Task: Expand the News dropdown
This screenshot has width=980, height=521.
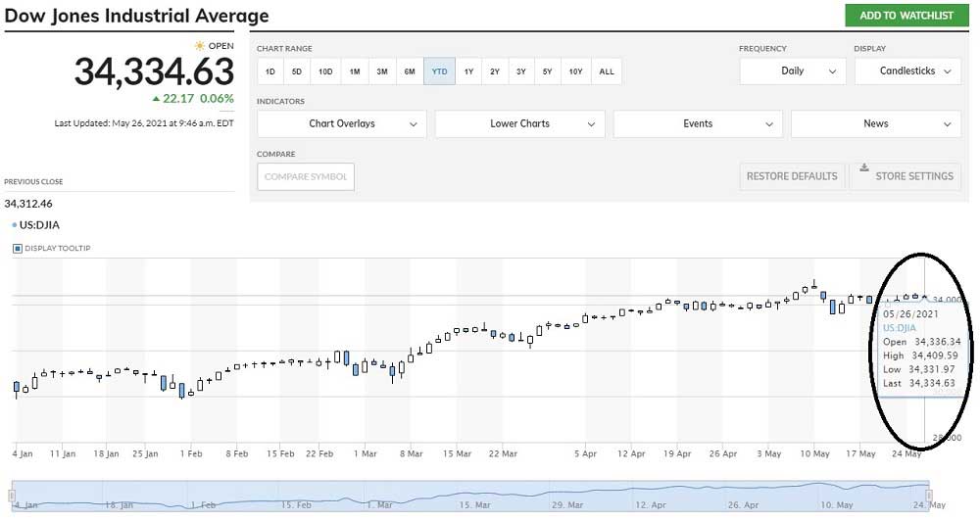Action: click(876, 123)
